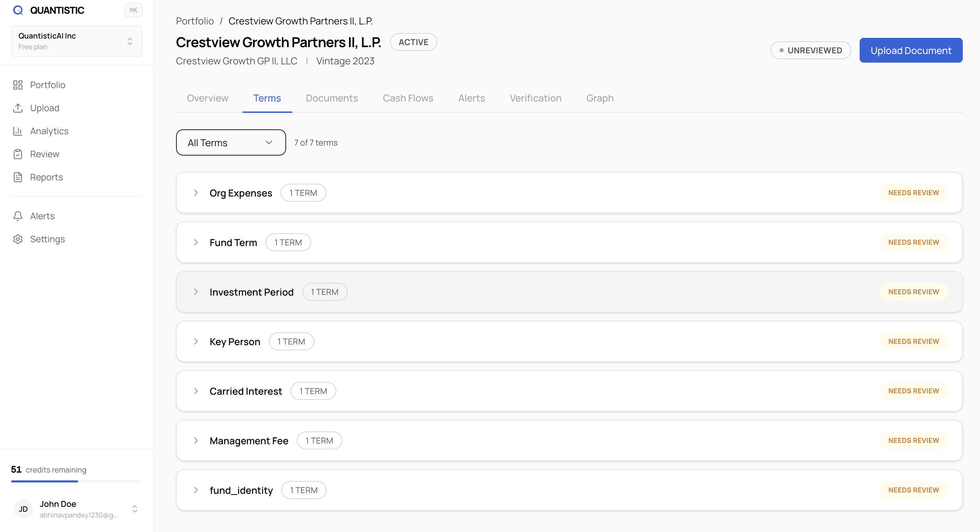Click the Crestview Growth Partners II breadcrumb
The height and width of the screenshot is (532, 980).
(x=300, y=21)
